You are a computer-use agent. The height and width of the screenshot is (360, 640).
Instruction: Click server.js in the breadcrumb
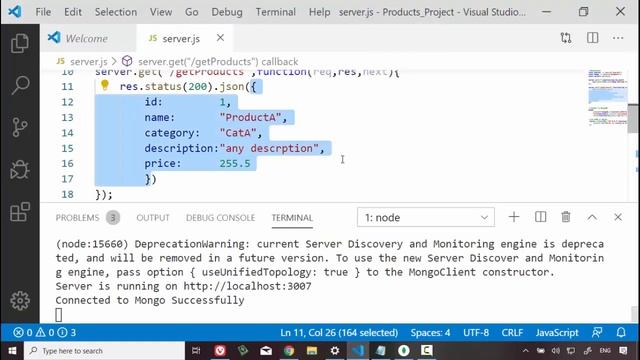89,62
